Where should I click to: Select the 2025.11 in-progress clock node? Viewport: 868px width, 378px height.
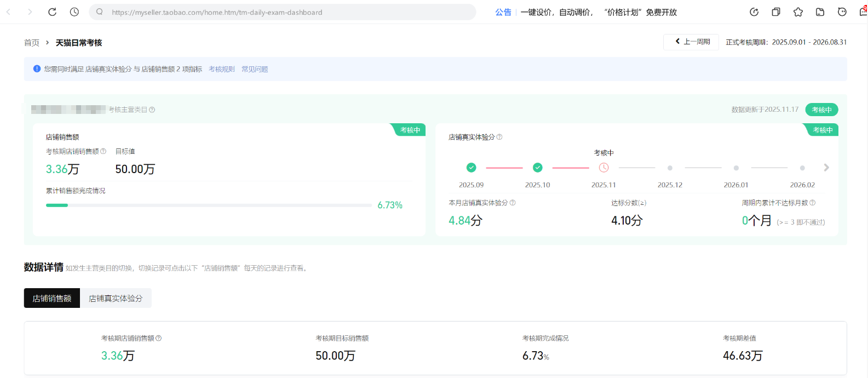click(x=603, y=168)
